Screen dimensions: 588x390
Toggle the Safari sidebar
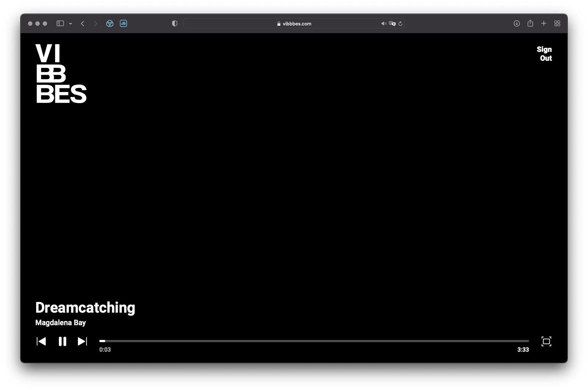[x=60, y=24]
